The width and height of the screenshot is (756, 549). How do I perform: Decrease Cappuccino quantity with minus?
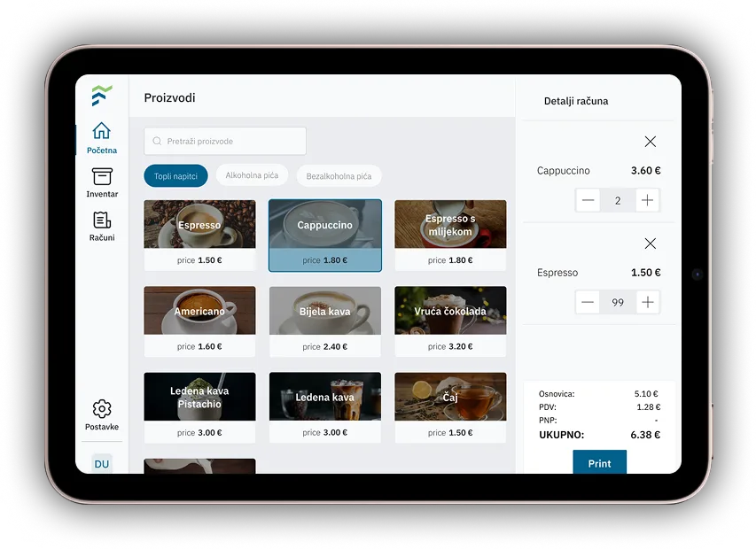588,200
